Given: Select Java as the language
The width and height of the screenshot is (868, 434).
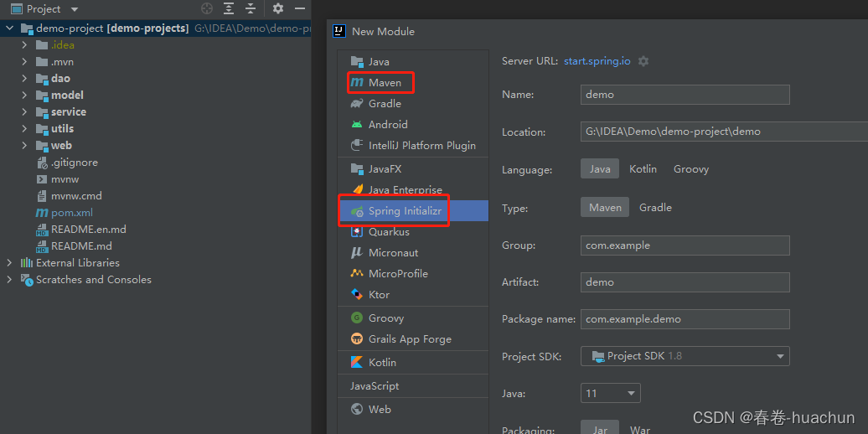Looking at the screenshot, I should [x=600, y=169].
